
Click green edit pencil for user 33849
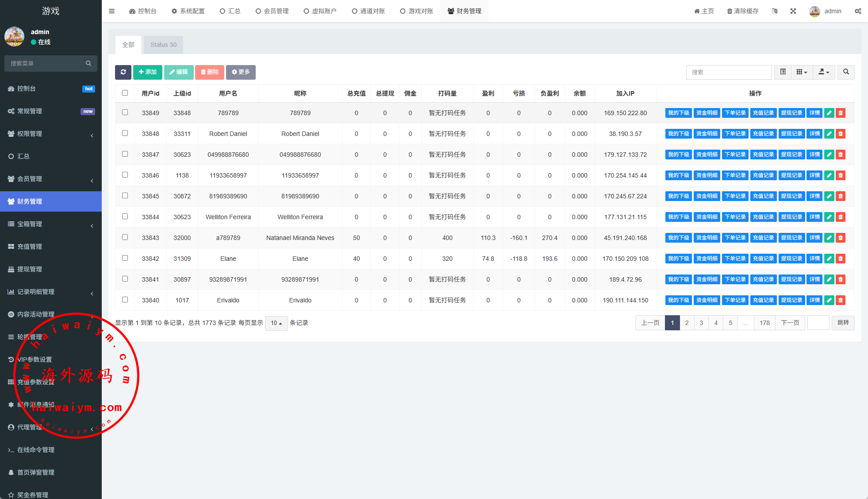829,113
